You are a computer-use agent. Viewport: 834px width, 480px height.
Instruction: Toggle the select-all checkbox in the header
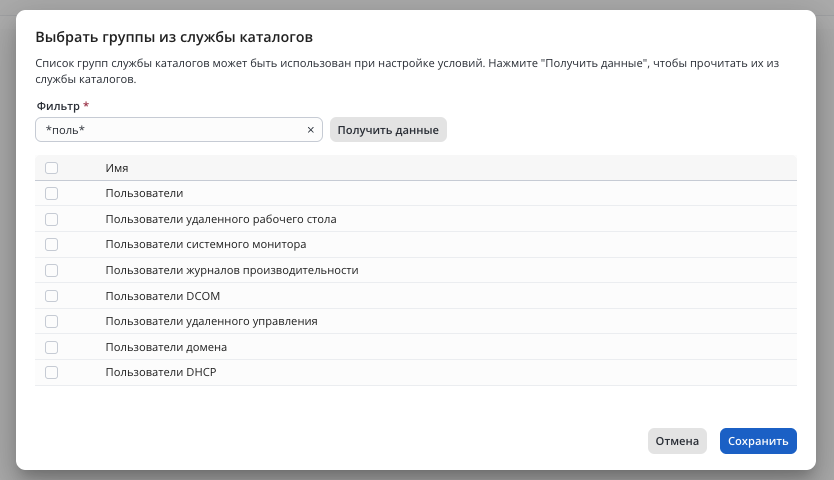52,168
